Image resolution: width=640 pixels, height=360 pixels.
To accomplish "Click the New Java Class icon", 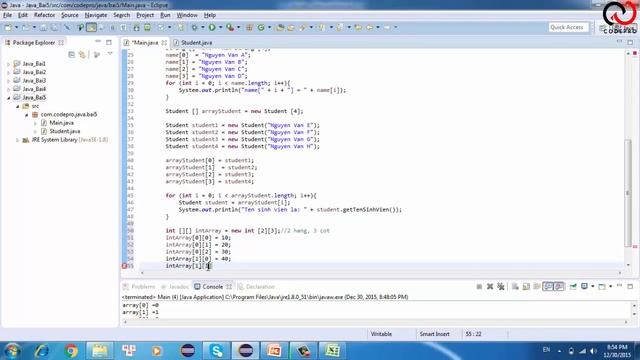I will (261, 27).
